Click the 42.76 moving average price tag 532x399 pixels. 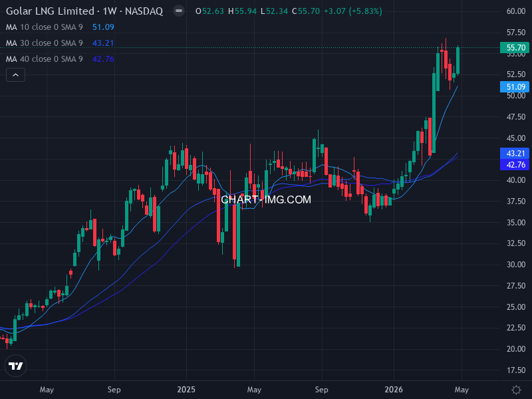pos(515,165)
